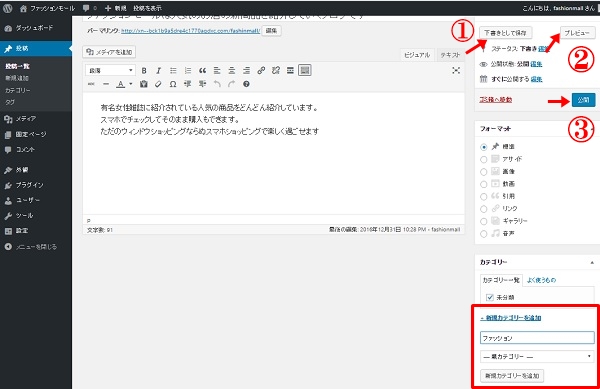Apply strikethrough formatting

click(x=91, y=84)
